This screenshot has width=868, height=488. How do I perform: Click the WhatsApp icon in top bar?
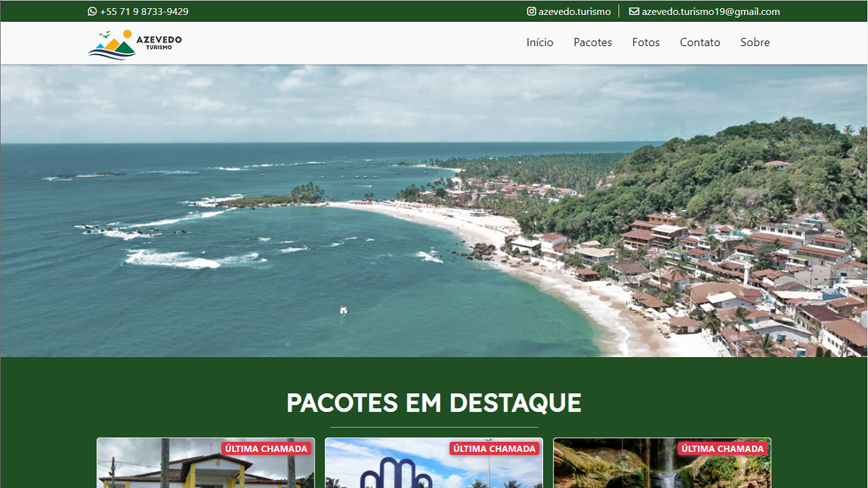coord(93,12)
